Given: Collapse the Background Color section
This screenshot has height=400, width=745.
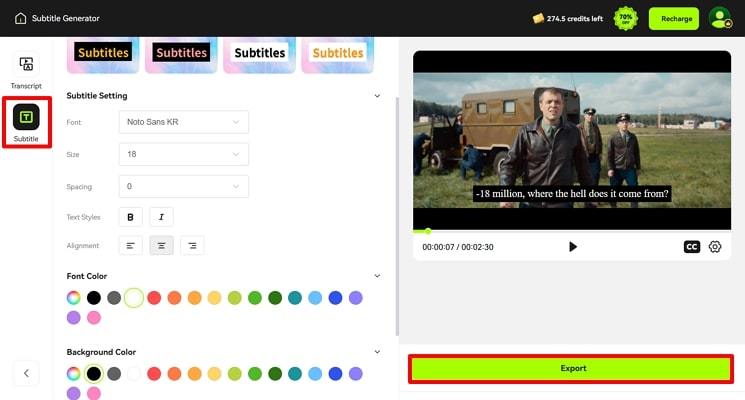Looking at the screenshot, I should 377,352.
